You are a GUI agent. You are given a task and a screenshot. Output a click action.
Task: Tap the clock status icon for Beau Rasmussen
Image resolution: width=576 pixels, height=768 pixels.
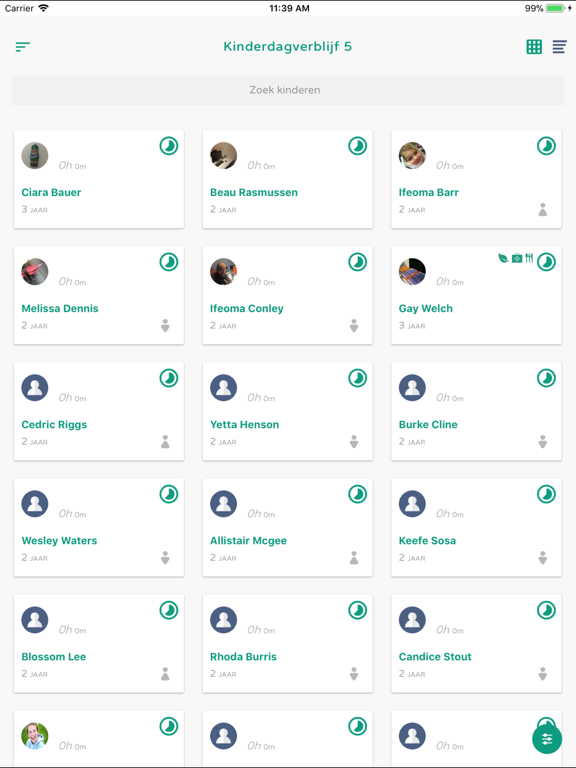[x=358, y=146]
